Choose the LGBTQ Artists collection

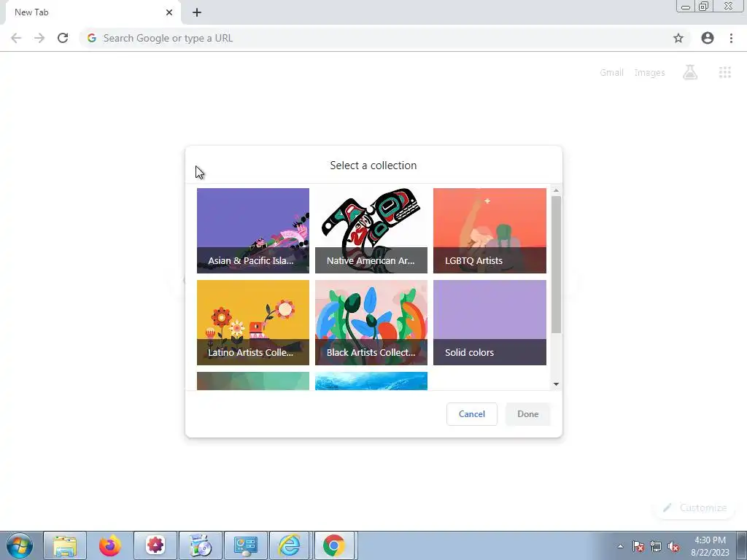point(489,230)
